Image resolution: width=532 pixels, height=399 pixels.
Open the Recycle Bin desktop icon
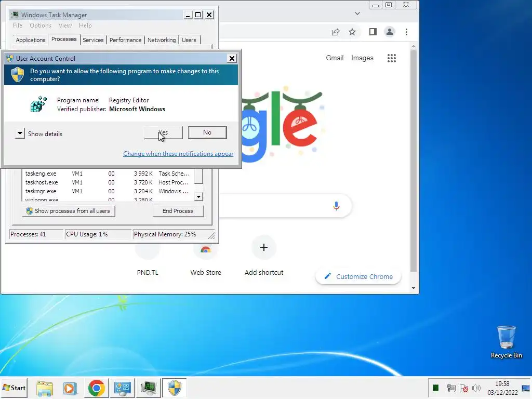(x=506, y=342)
